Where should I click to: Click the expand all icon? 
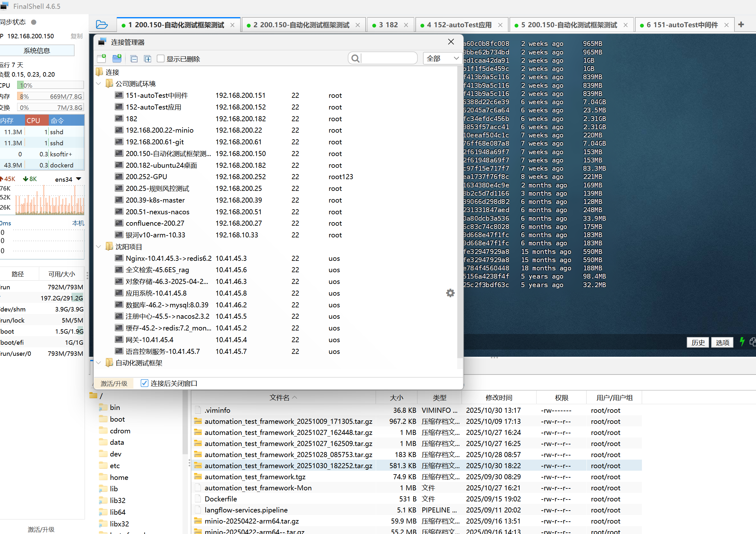(x=148, y=59)
